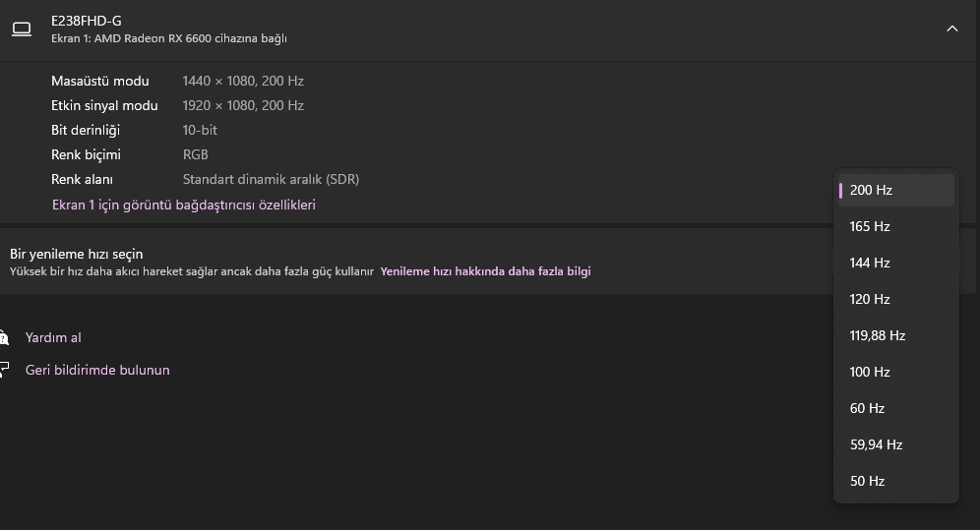980x530 pixels.
Task: Click the E238FHD-G display header title
Action: tap(87, 21)
